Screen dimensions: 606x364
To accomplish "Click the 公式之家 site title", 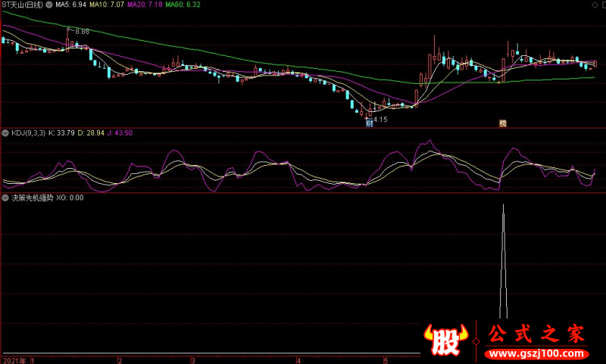I will click(536, 334).
